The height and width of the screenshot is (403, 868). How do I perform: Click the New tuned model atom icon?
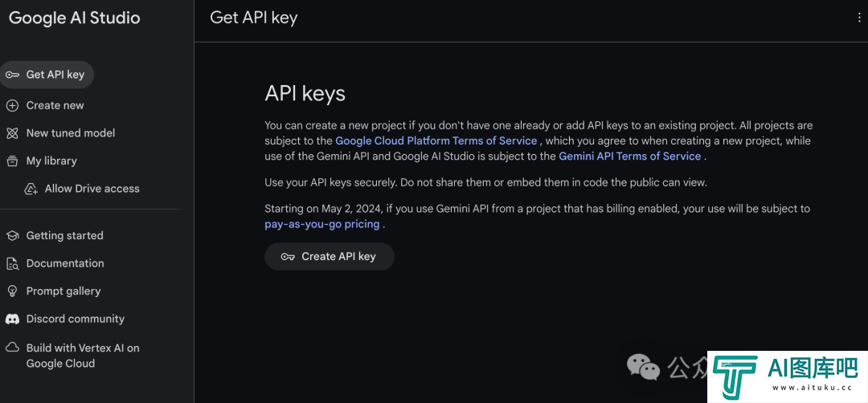click(x=12, y=133)
